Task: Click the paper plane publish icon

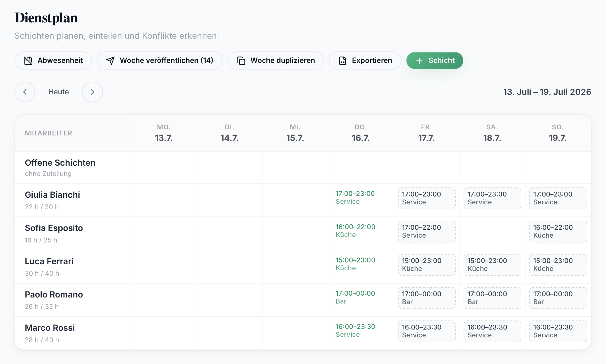Action: click(110, 60)
